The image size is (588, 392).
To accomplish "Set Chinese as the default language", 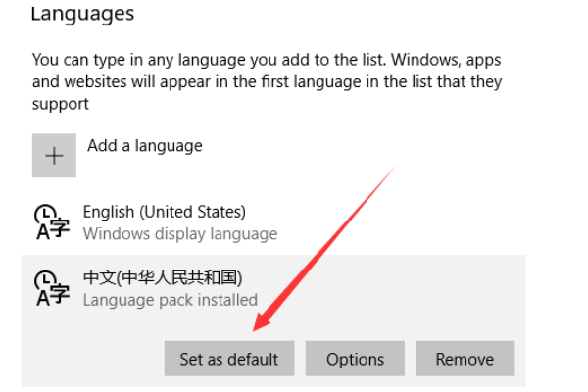I will (229, 359).
